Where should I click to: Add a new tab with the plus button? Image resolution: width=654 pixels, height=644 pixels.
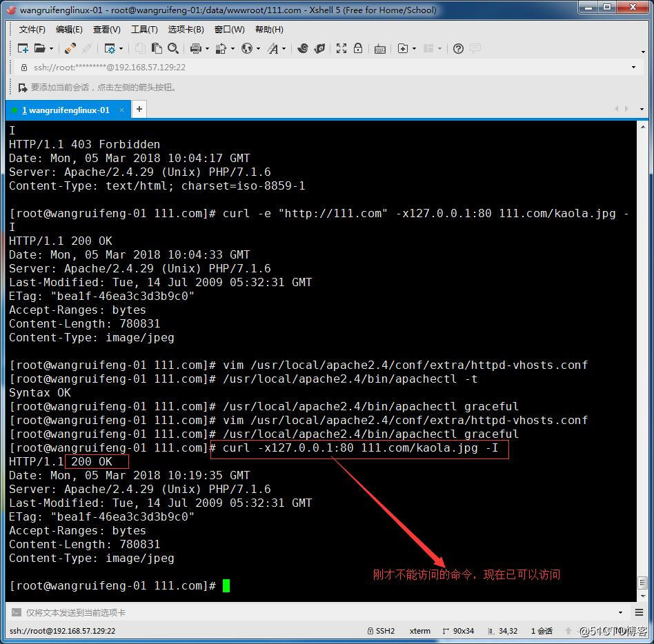139,109
